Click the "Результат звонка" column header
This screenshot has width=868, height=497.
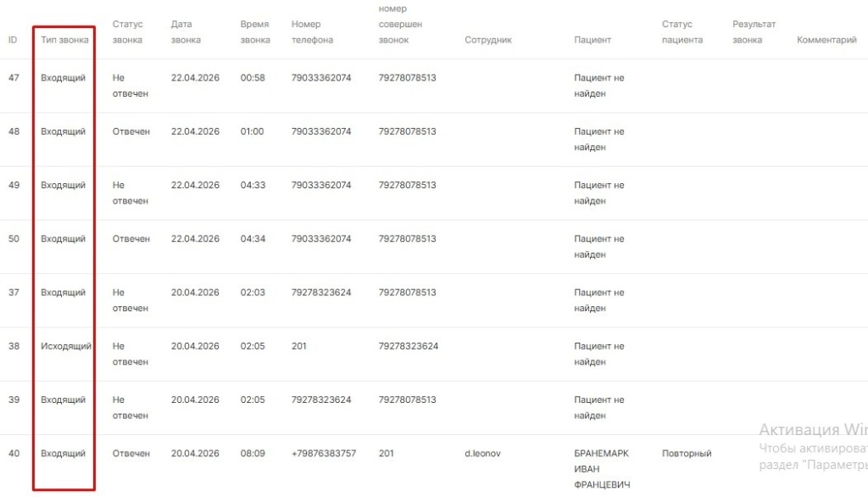tap(754, 32)
